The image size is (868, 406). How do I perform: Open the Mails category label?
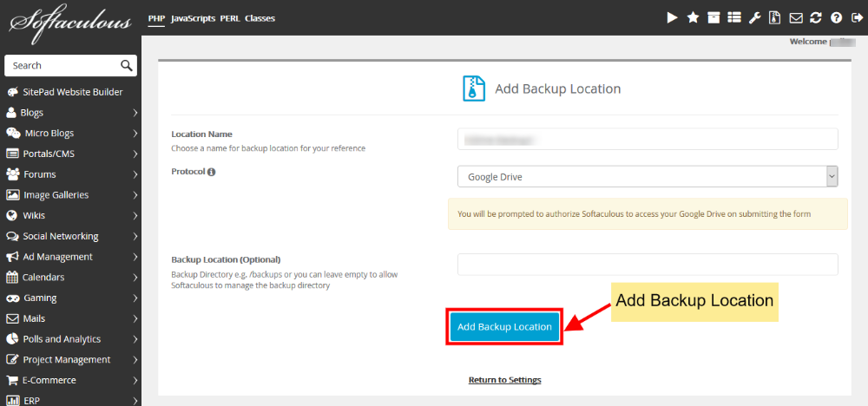coord(34,318)
